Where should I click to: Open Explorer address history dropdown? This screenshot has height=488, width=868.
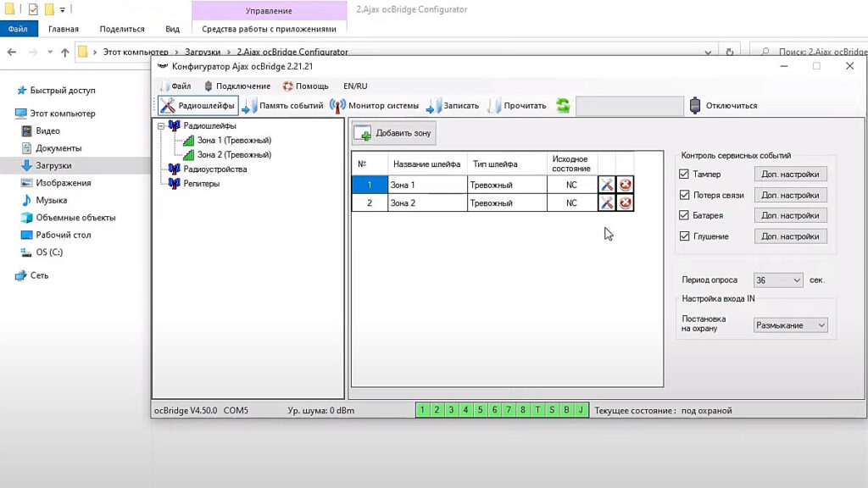(x=708, y=52)
